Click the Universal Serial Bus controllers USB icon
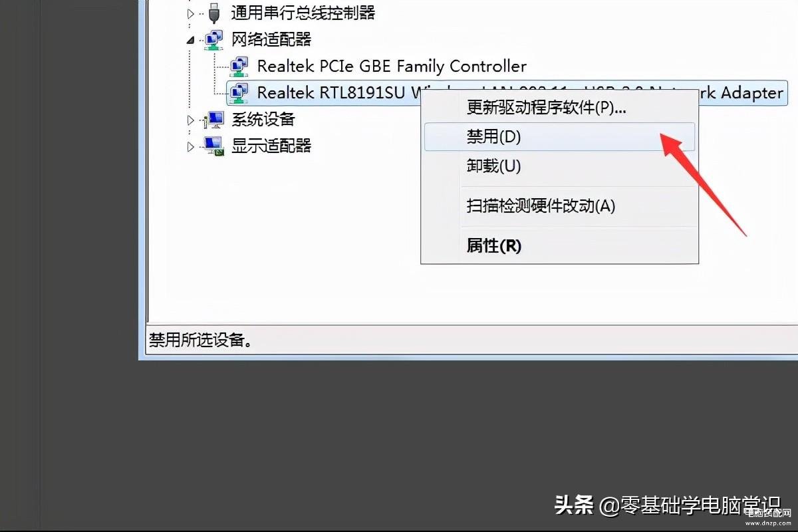This screenshot has width=798, height=532. pyautogui.click(x=214, y=13)
